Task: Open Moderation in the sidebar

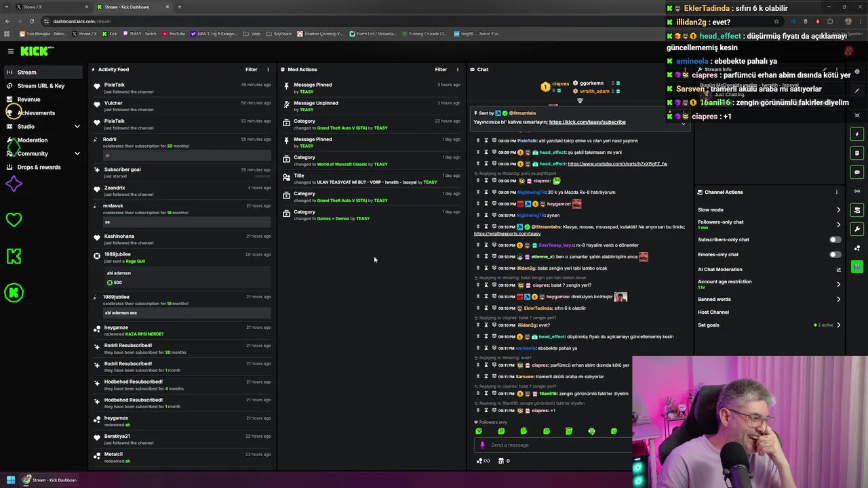Action: pyautogui.click(x=33, y=140)
